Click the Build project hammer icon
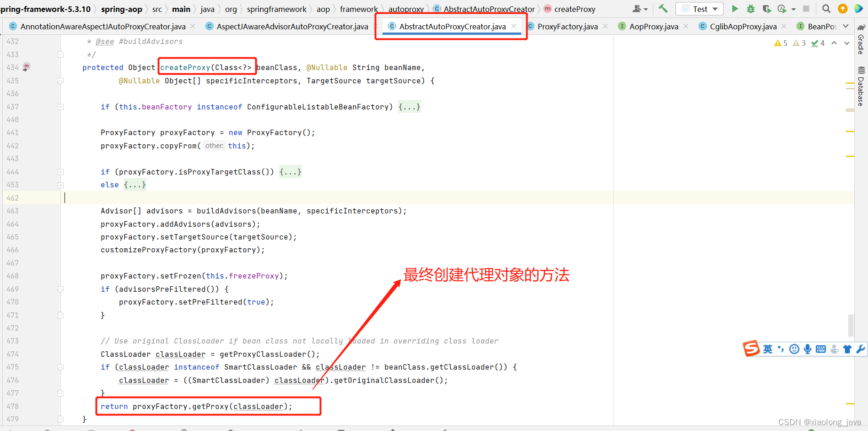Viewport: 868px width, 431px height. [663, 9]
